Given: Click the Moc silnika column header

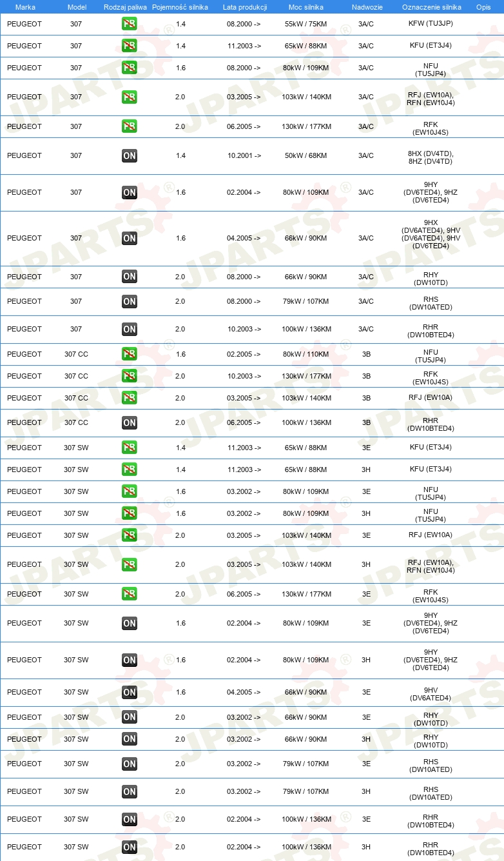Looking at the screenshot, I should point(306,6).
